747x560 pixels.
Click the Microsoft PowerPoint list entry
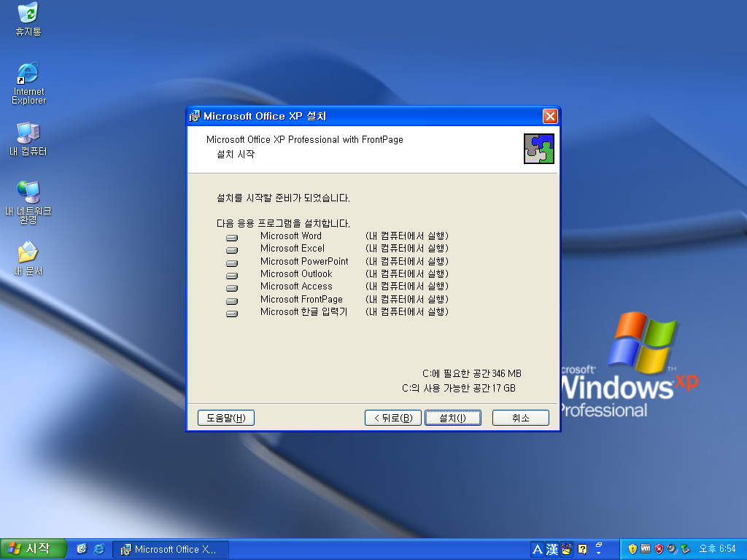[x=304, y=261]
